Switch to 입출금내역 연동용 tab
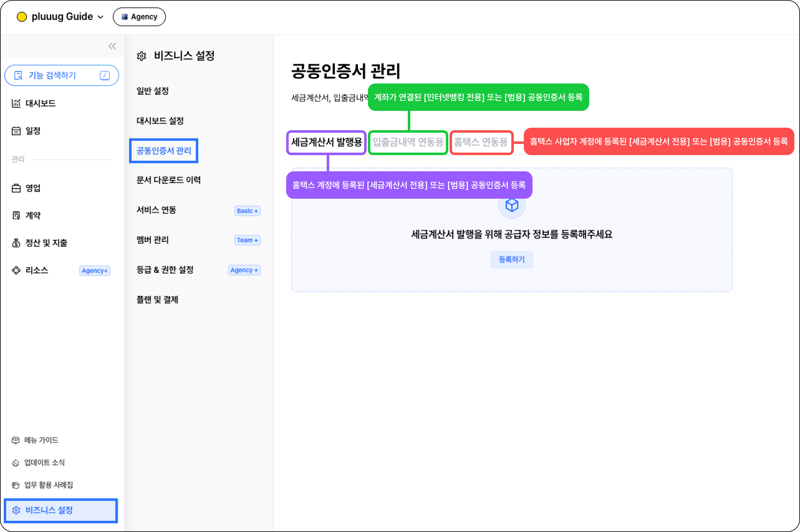800x532 pixels. click(407, 142)
